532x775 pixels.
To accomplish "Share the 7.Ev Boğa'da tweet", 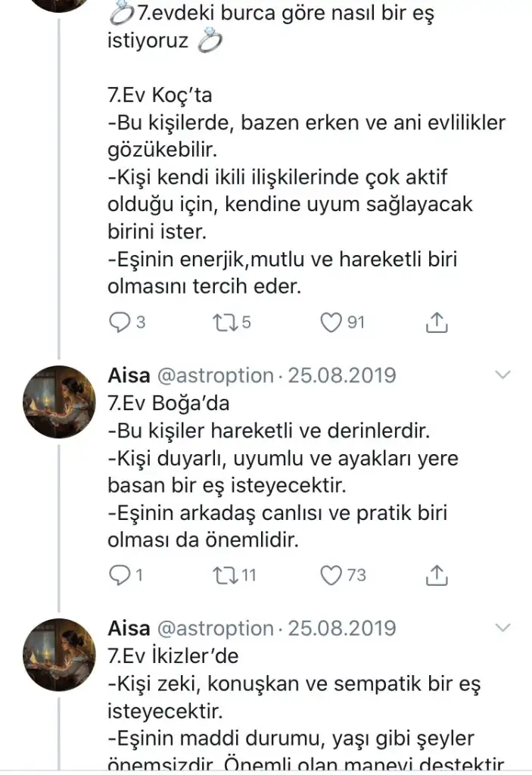I will pyautogui.click(x=436, y=575).
